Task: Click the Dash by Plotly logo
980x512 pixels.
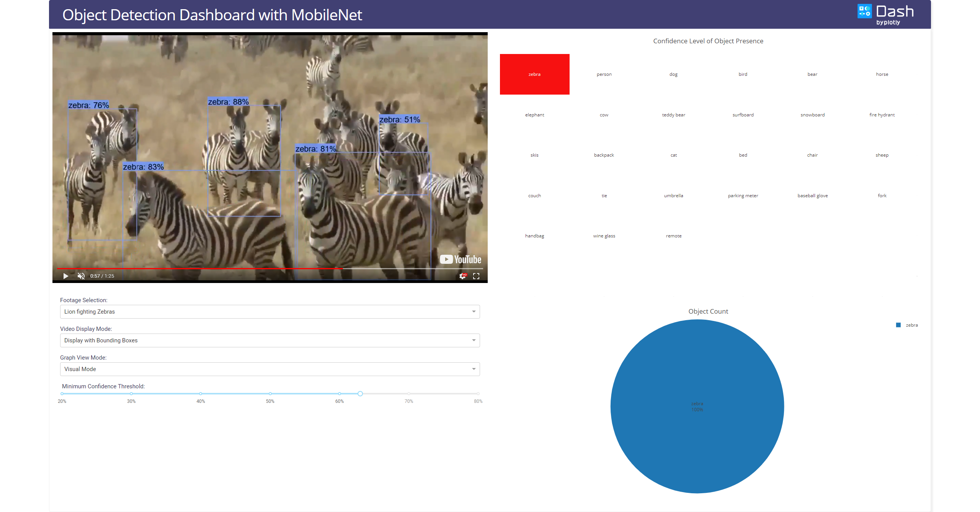Action: pos(885,14)
